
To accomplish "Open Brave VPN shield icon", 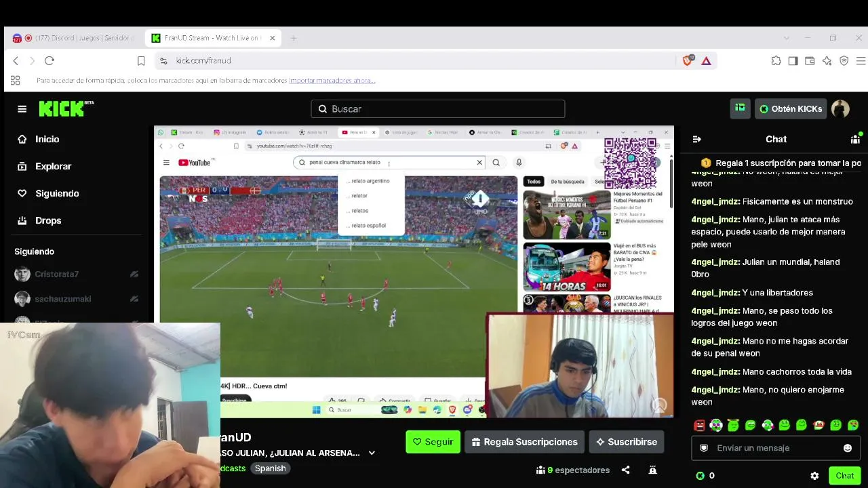I will (844, 61).
